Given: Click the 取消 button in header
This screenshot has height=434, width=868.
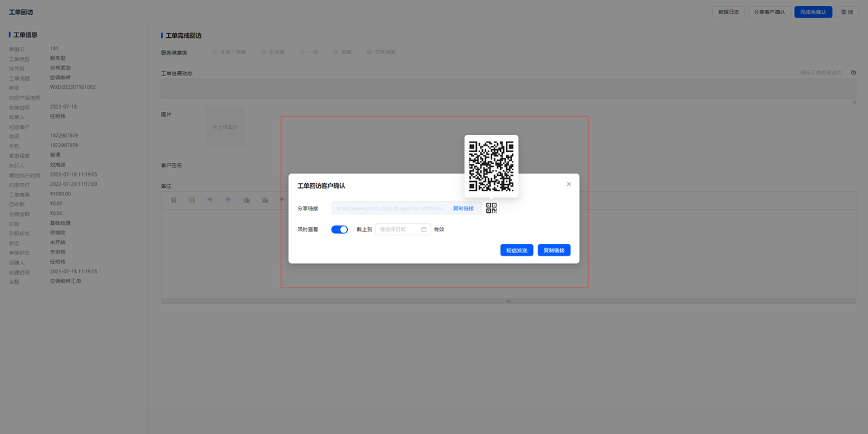Looking at the screenshot, I should (846, 12).
